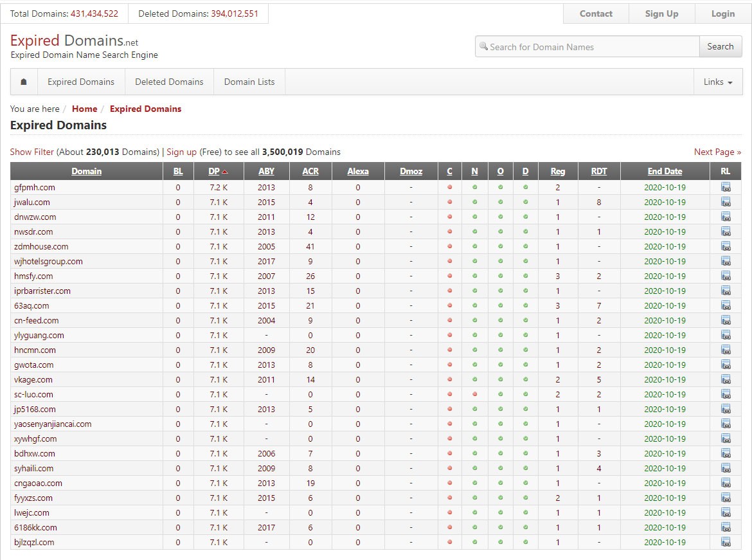Click green .net status dot for sc-luo.com
The image size is (752, 560).
(x=474, y=395)
